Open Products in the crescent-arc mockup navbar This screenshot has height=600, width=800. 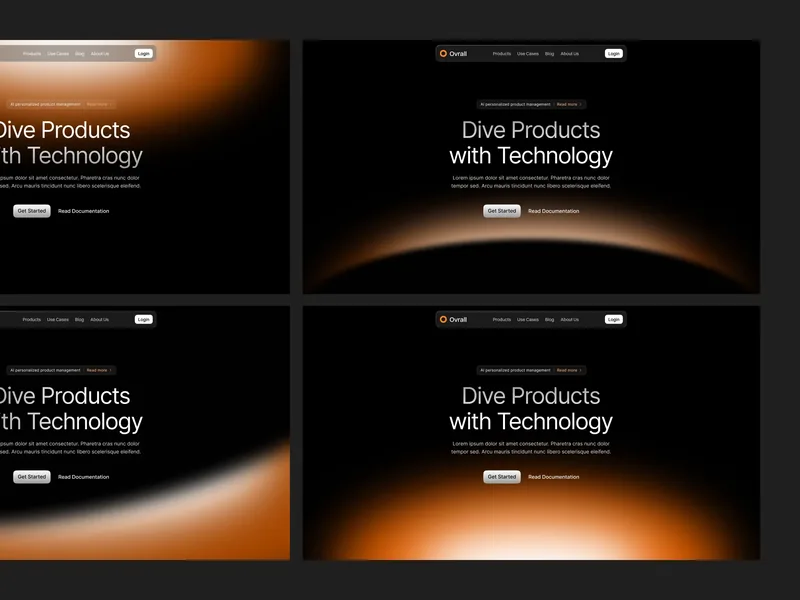pos(502,54)
